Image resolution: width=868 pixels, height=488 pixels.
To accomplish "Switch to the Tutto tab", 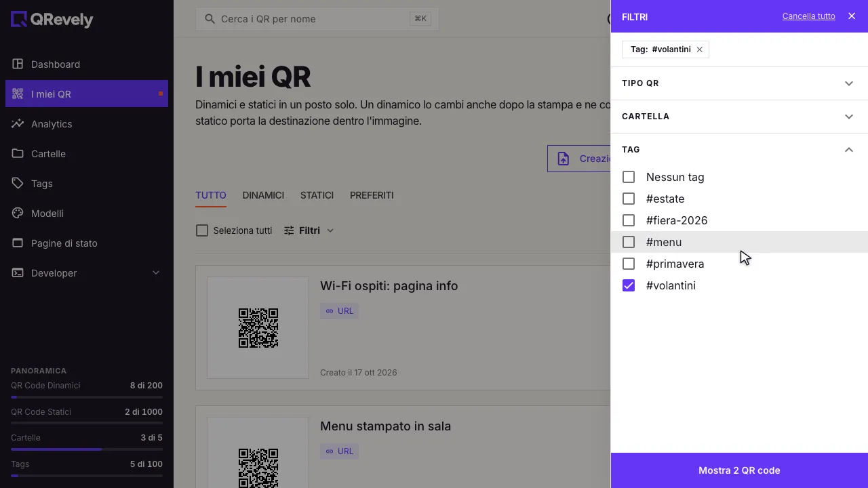I will click(x=211, y=195).
